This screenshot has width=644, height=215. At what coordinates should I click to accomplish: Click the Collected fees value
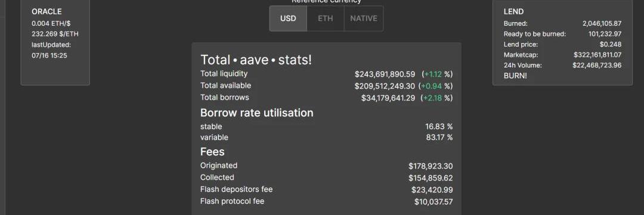[431, 178]
